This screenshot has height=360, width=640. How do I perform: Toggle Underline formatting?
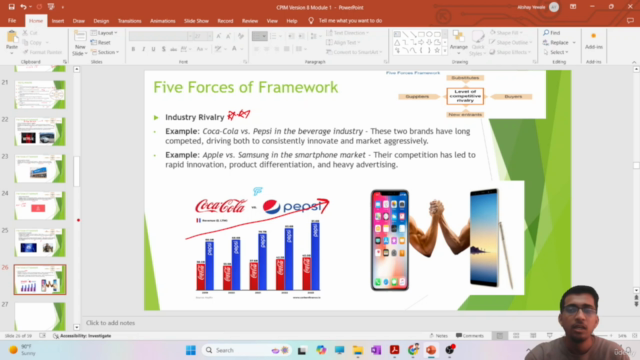click(x=153, y=49)
